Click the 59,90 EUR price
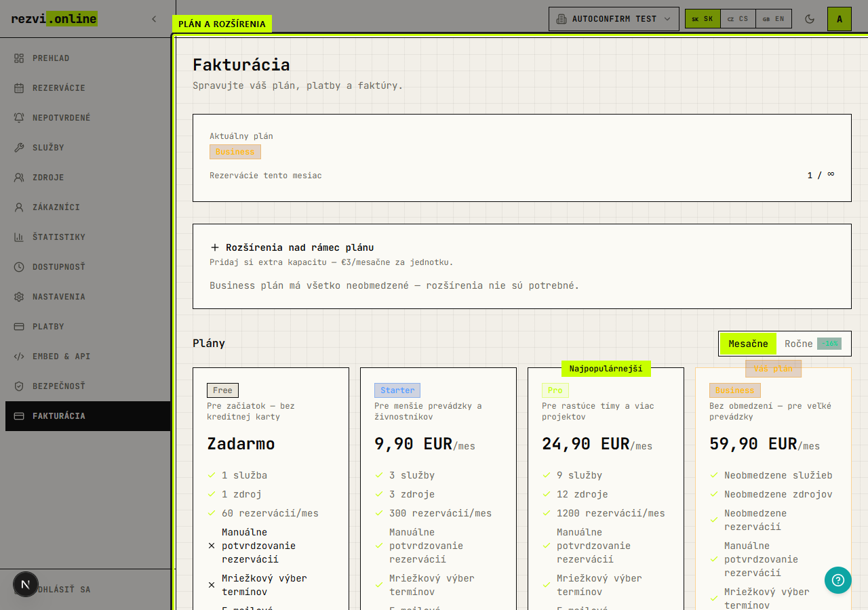 pyautogui.click(x=753, y=444)
